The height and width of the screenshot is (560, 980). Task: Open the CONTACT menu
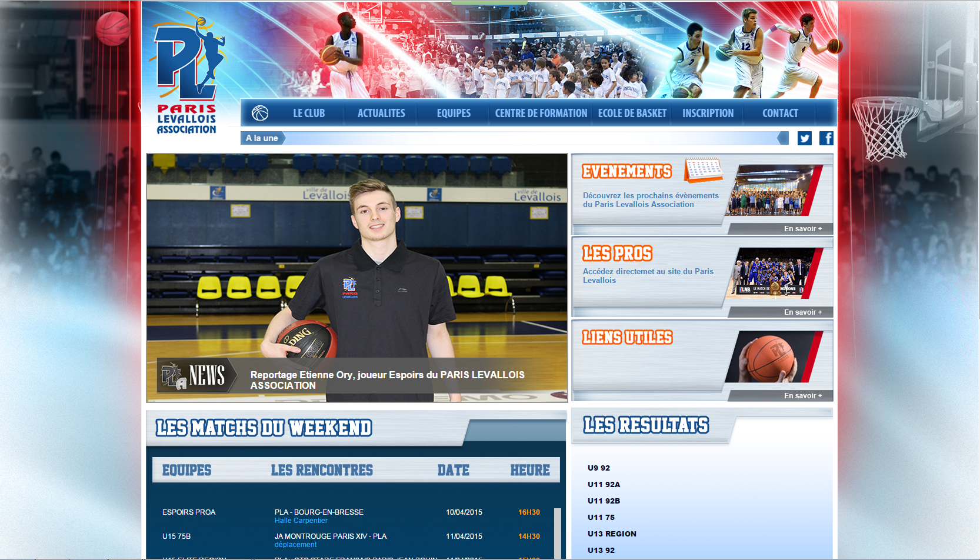780,113
